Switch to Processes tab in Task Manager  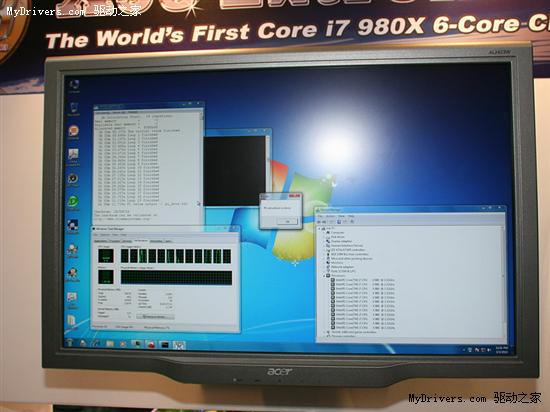[115, 241]
